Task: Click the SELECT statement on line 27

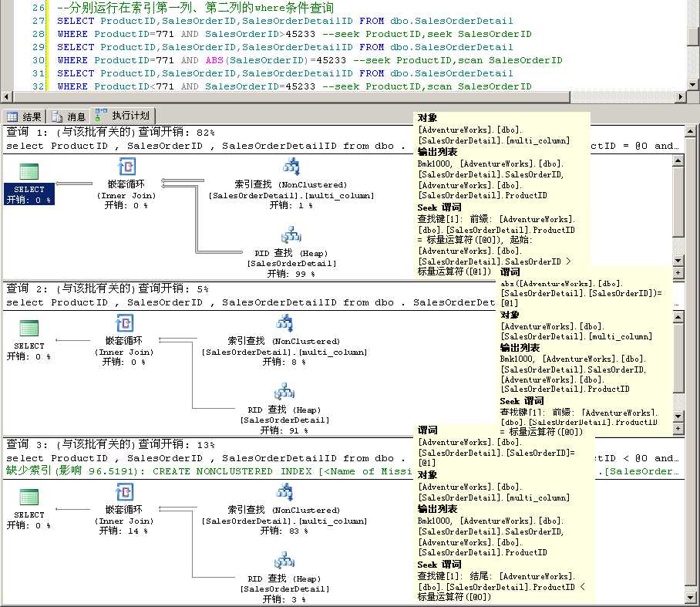Action: (284, 21)
